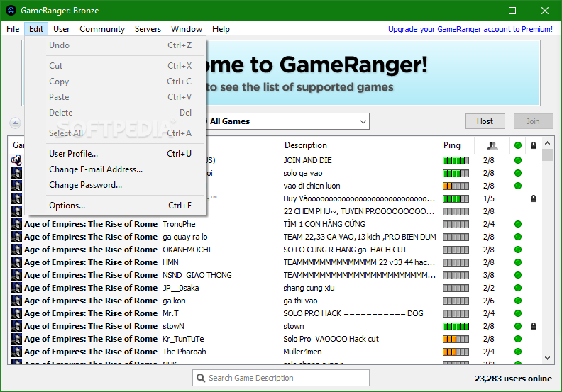Image resolution: width=562 pixels, height=392 pixels.
Task: Click the padlock icon in the Huy Vào row
Action: tap(534, 198)
